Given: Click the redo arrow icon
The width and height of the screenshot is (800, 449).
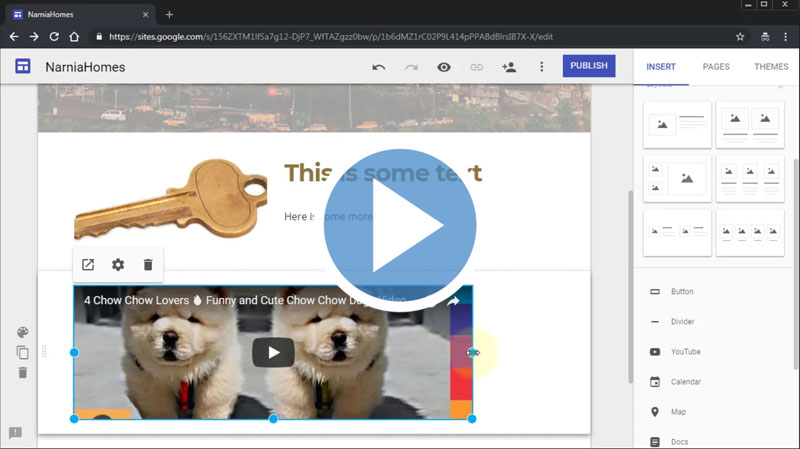Looking at the screenshot, I should point(411,67).
